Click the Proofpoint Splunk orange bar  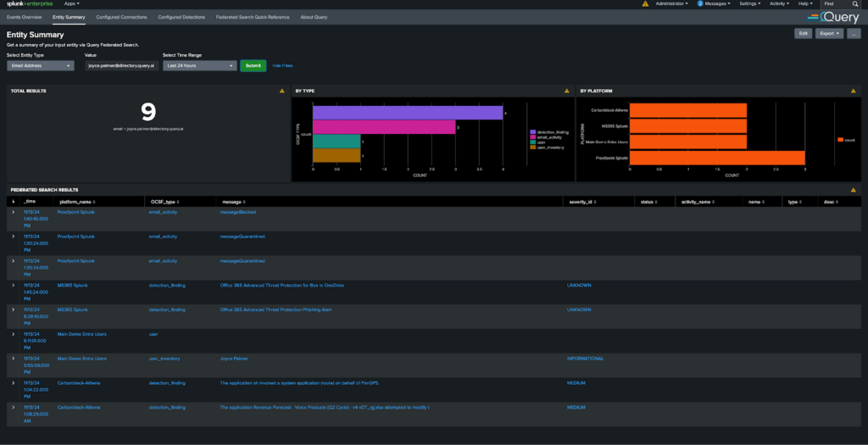tap(717, 157)
